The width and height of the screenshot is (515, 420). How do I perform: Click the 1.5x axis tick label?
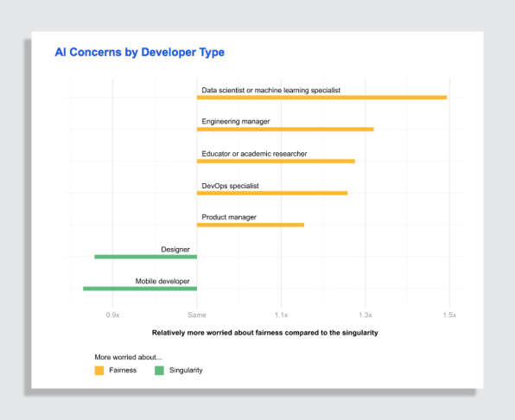coord(449,315)
